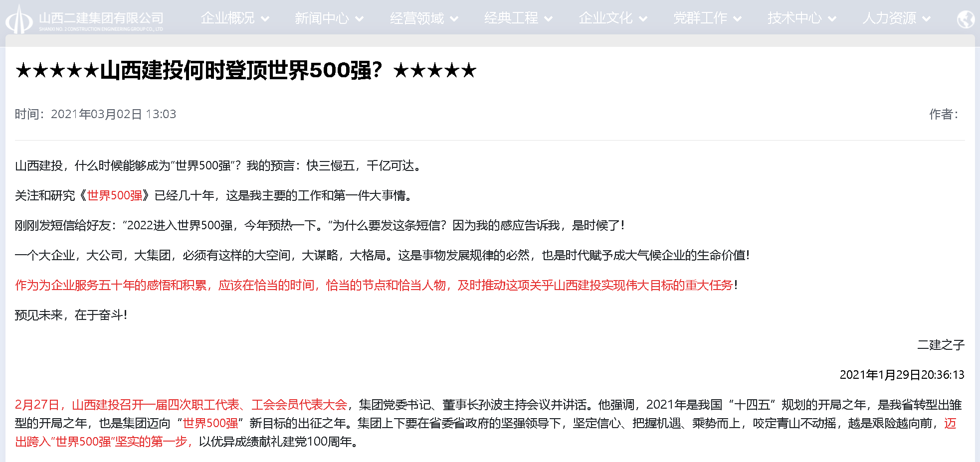Screen dimensions: 980x462
Task: Open the red link beginning 2月27日，山西建投召开
Action: click(x=181, y=405)
